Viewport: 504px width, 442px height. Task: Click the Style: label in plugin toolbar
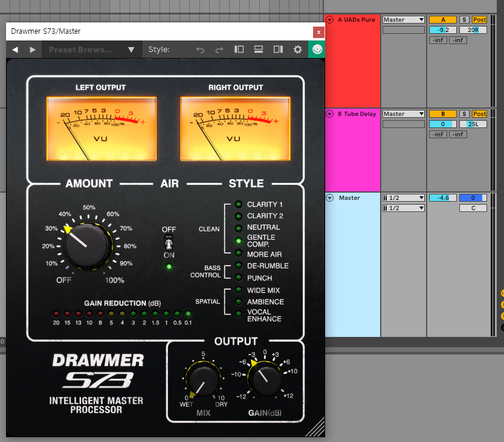(x=159, y=50)
